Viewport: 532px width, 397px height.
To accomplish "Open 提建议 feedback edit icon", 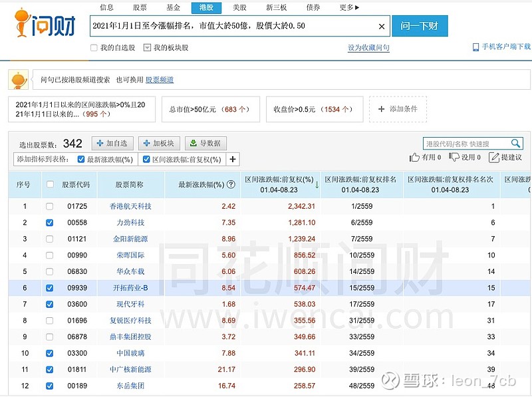I will [493, 158].
